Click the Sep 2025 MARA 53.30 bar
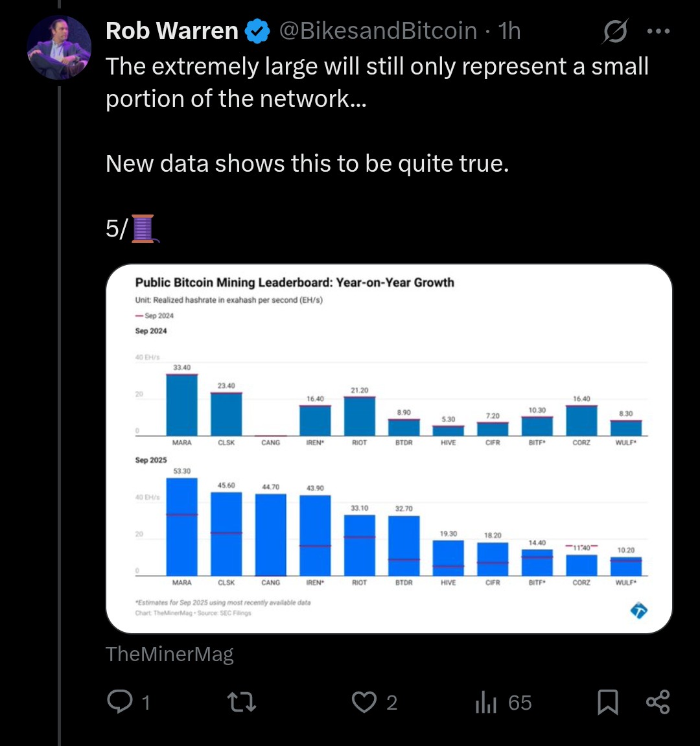 point(182,526)
